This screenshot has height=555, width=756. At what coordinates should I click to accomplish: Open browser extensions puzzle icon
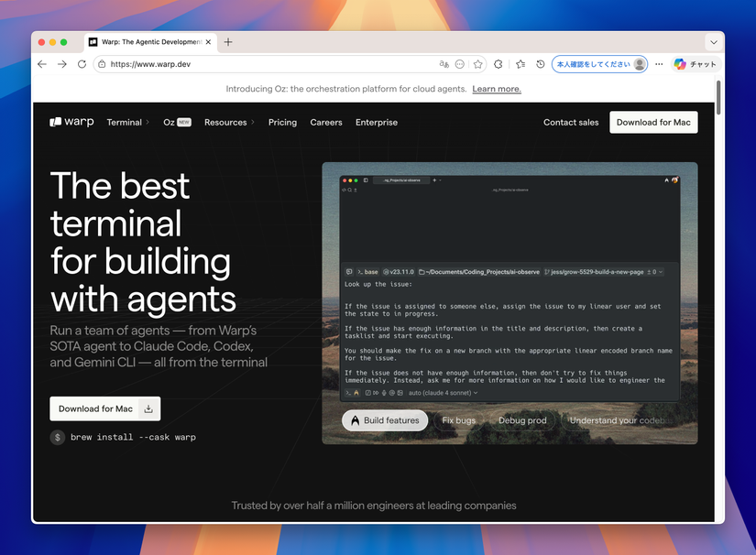499,64
